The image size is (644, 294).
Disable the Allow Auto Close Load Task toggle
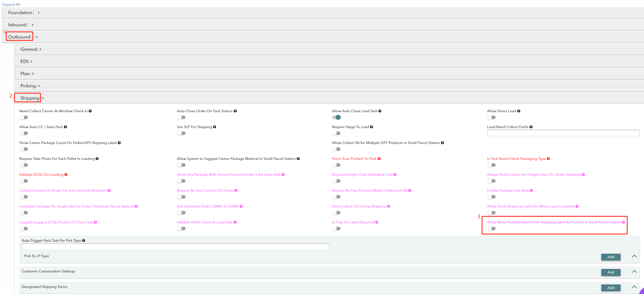pos(336,117)
